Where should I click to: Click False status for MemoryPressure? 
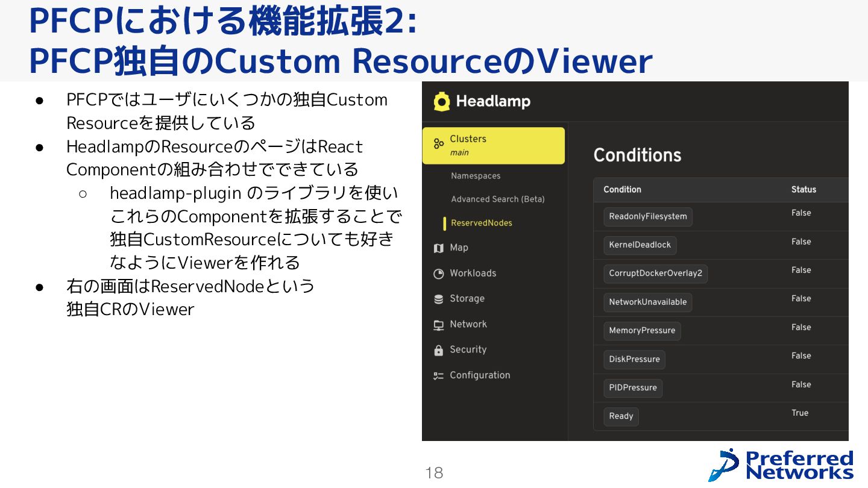tap(801, 327)
